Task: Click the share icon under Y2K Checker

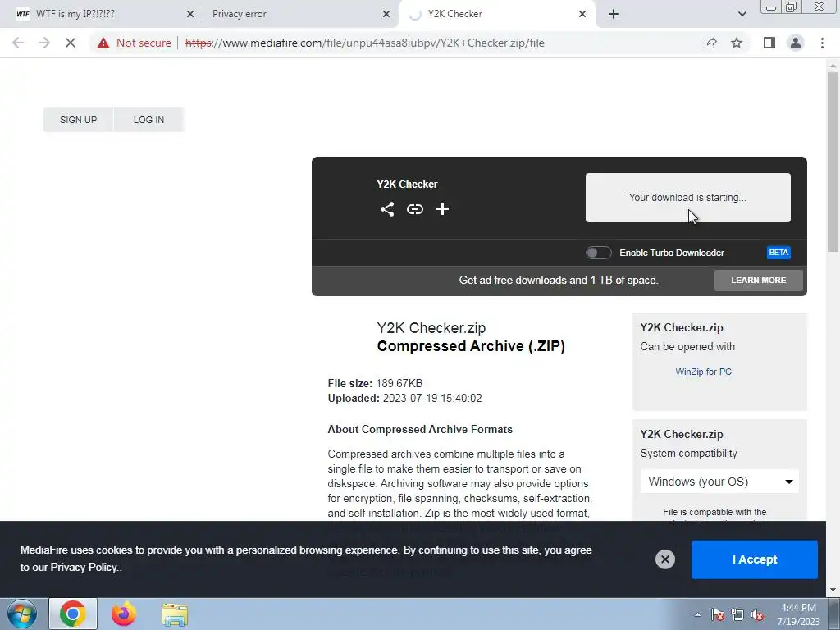Action: [387, 209]
